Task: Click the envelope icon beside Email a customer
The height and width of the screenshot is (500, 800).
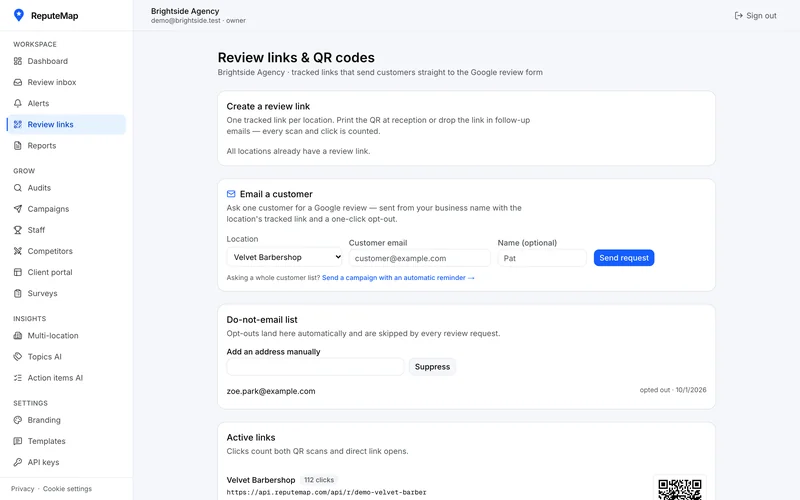Action: click(x=231, y=194)
